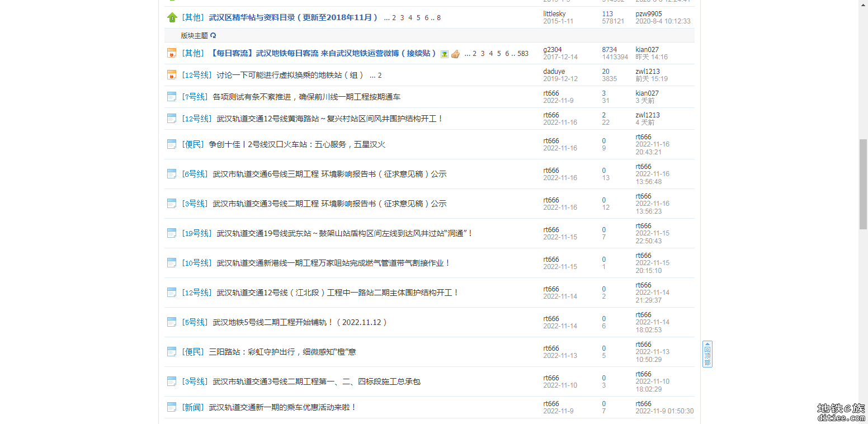Open thread 各项测试有条不紊推进，确保前川线一期工程按期通车
Image resolution: width=868 pixels, height=424 pixels.
tap(306, 97)
